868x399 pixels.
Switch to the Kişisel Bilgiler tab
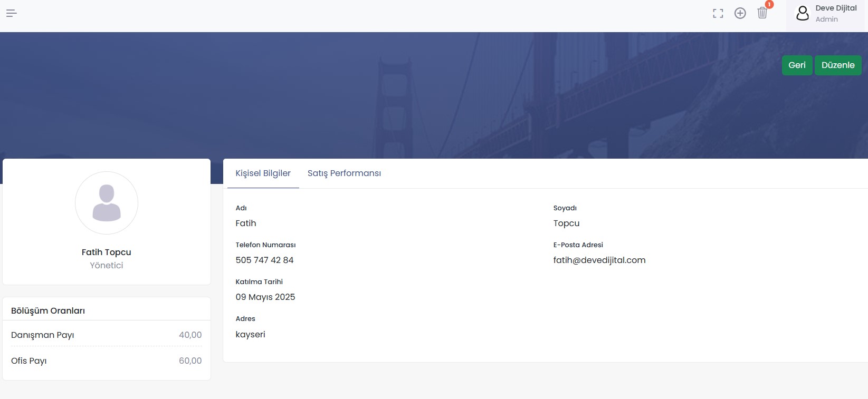tap(263, 173)
